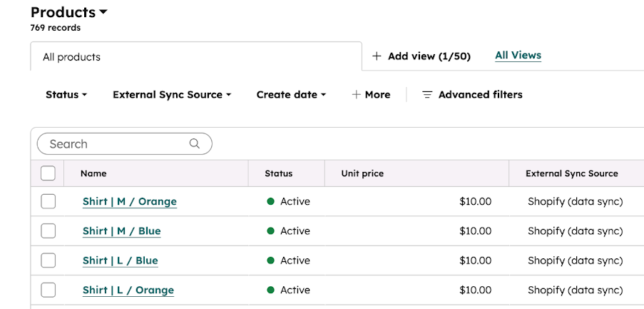
Task: Open Advanced filters
Action: (472, 95)
